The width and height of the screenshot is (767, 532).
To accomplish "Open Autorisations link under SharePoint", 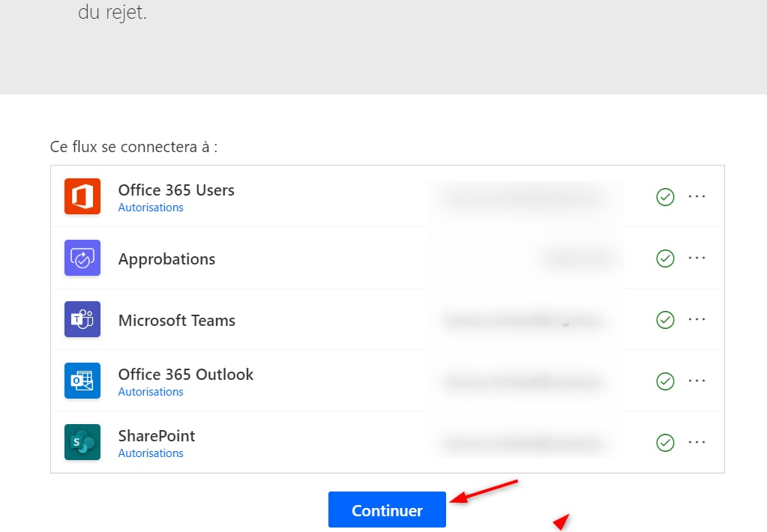I will click(151, 453).
